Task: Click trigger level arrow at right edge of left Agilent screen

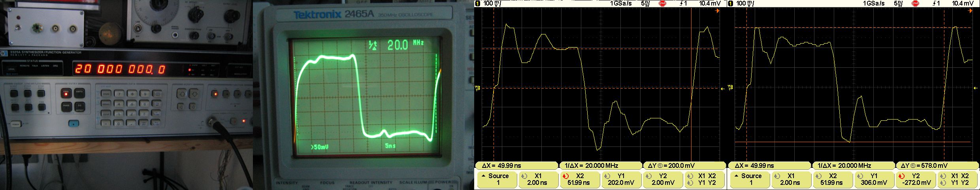Action: (x=723, y=89)
